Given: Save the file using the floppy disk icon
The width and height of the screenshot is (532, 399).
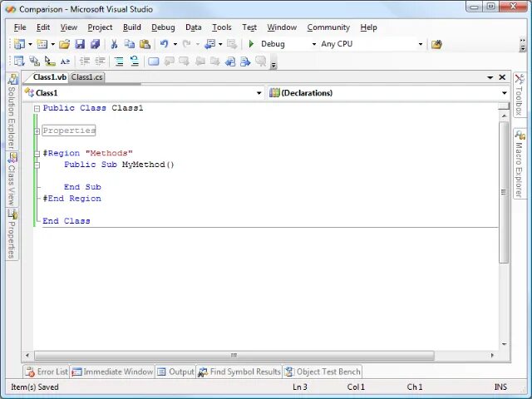Looking at the screenshot, I should tap(80, 44).
